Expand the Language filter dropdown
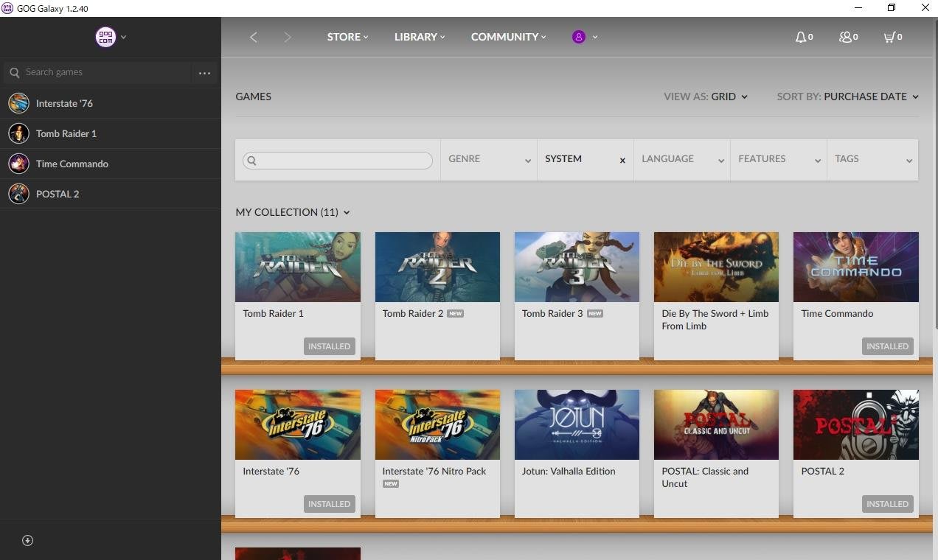 coord(682,159)
